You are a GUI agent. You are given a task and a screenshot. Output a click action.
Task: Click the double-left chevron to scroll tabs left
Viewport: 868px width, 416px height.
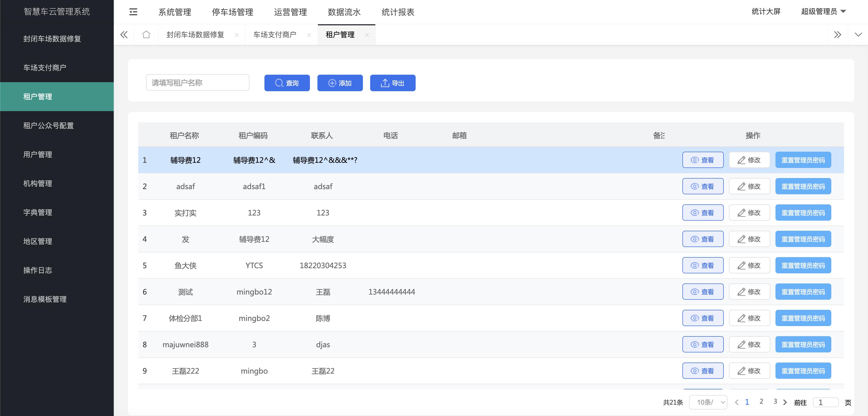point(124,34)
